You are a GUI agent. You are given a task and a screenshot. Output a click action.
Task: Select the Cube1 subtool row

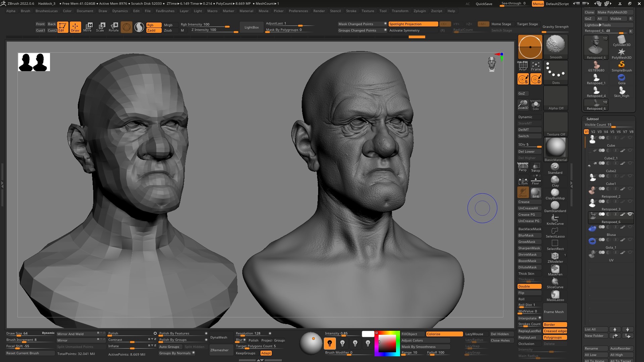coord(611,179)
